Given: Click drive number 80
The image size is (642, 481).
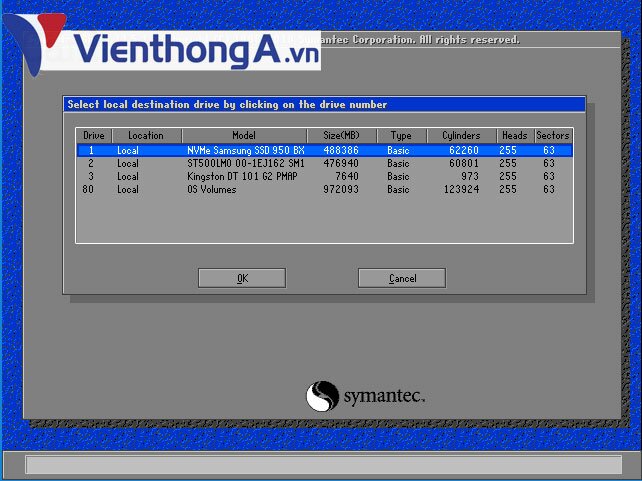Looking at the screenshot, I should (88, 190).
